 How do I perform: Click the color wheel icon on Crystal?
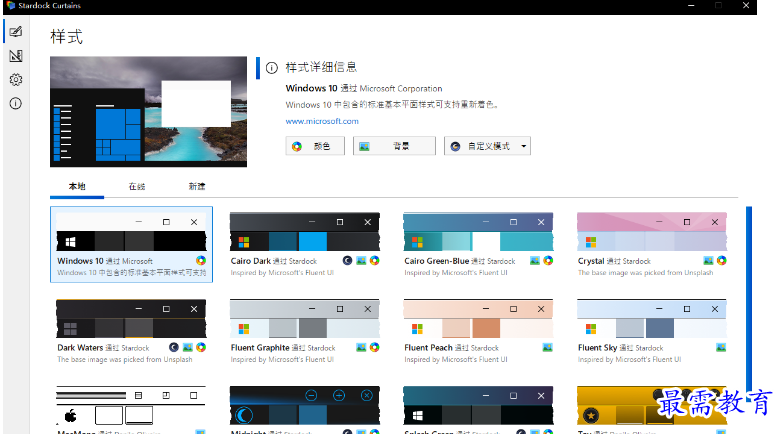pyautogui.click(x=721, y=260)
